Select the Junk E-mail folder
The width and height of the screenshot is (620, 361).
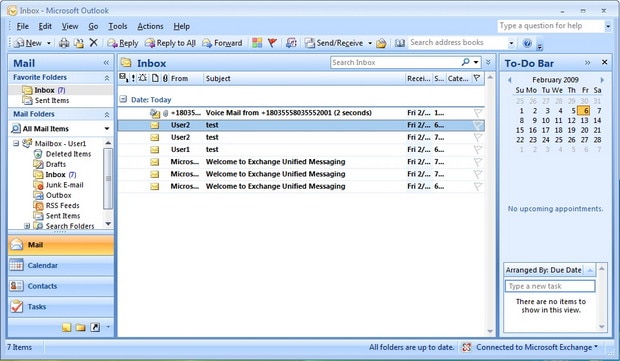pos(64,185)
